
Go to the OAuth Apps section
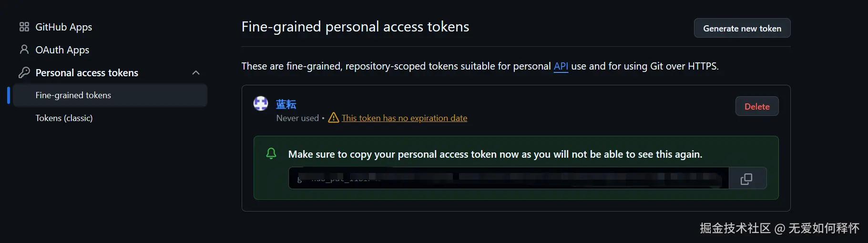point(62,50)
